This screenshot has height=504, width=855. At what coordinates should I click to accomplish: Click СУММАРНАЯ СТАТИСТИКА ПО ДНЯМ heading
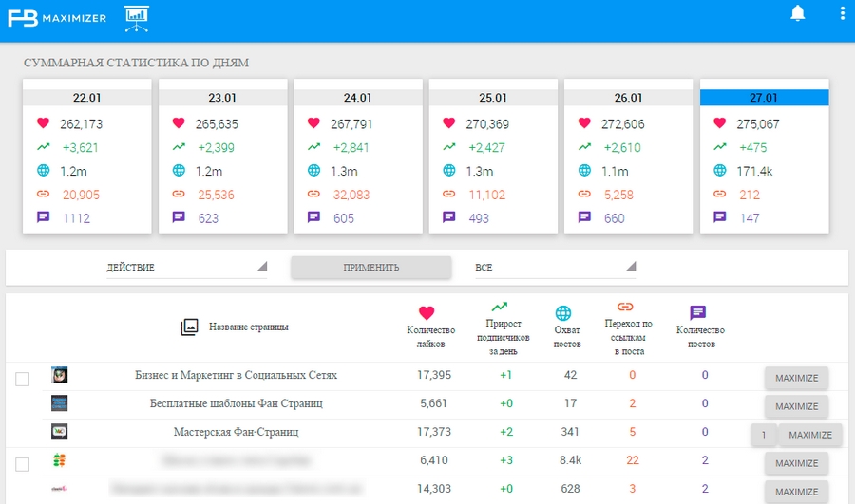point(136,63)
